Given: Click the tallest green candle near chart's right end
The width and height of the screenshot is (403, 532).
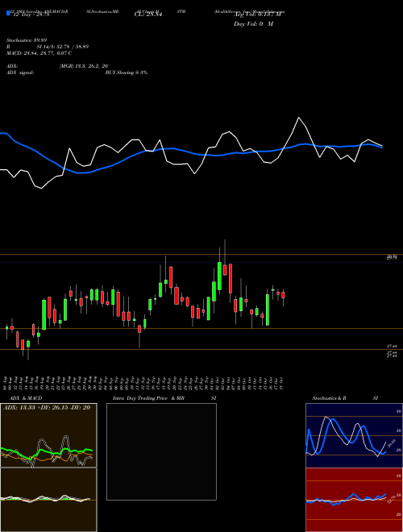Looking at the screenshot, I should (268, 310).
